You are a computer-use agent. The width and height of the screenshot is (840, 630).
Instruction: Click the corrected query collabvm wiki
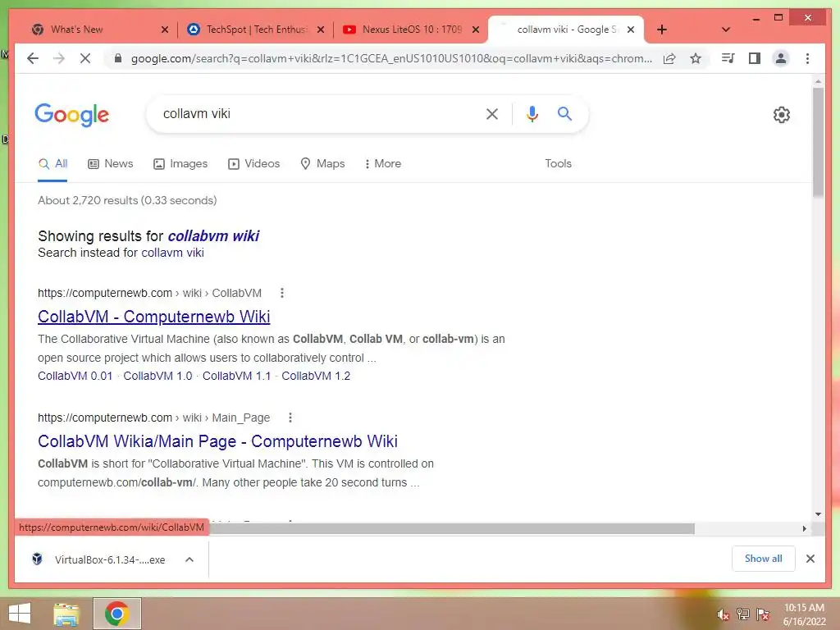(x=213, y=235)
